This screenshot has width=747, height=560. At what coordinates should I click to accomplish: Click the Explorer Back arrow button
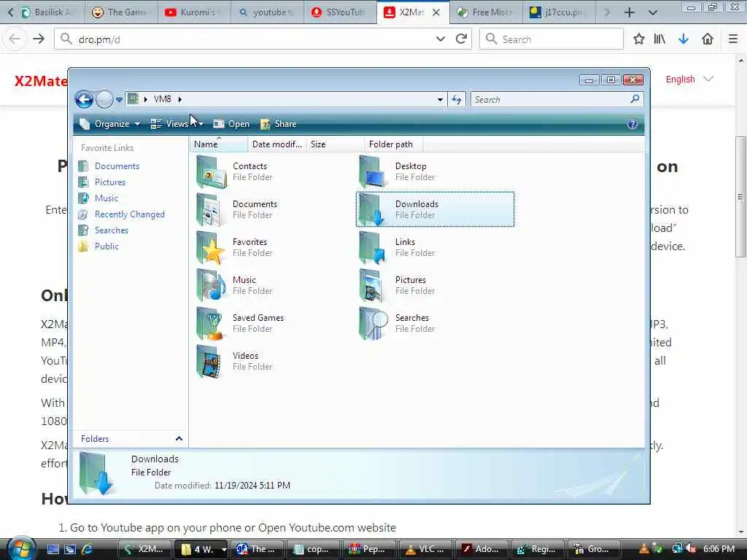(85, 99)
